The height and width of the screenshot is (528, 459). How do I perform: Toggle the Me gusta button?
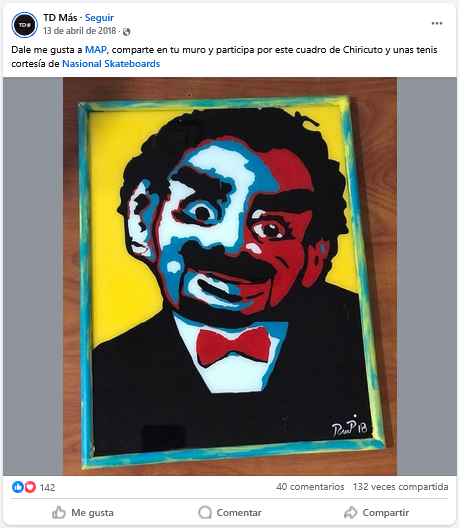pos(83,513)
